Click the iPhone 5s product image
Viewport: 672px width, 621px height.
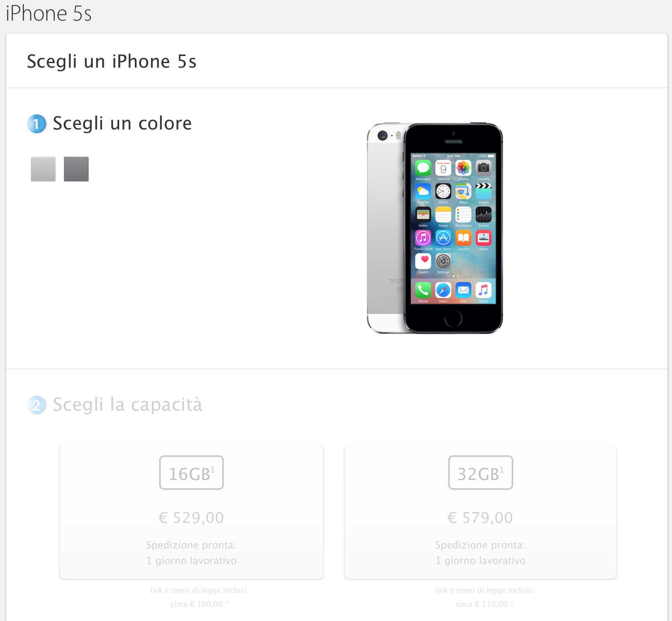click(435, 228)
